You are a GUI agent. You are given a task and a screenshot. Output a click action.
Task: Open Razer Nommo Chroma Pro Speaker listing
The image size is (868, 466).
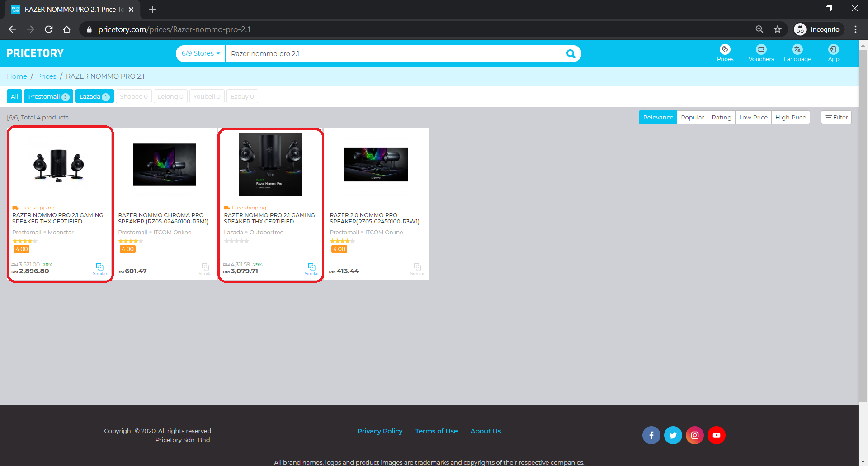[x=163, y=219]
